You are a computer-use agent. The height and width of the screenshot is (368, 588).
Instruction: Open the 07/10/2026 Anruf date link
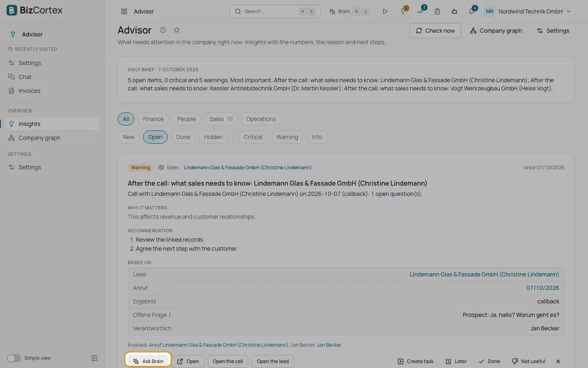543,288
